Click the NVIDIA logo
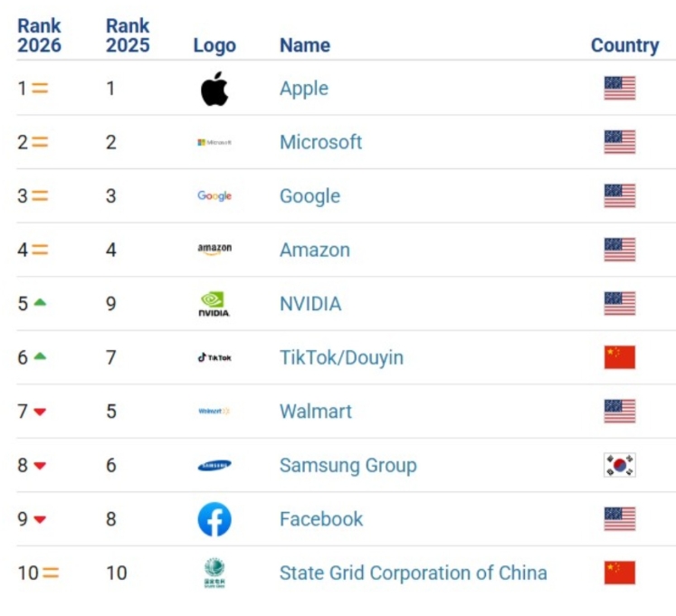The width and height of the screenshot is (676, 616). pyautogui.click(x=214, y=304)
